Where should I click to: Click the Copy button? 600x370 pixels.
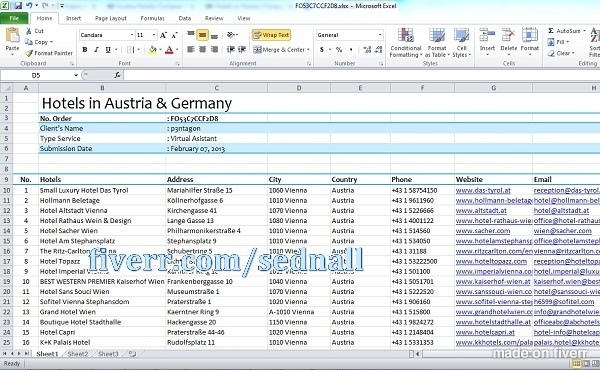[x=39, y=42]
